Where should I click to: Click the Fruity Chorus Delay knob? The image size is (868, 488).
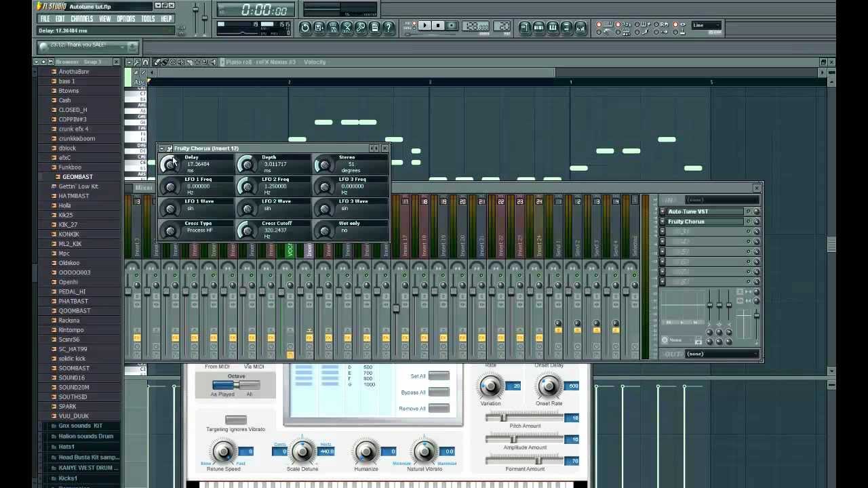170,164
